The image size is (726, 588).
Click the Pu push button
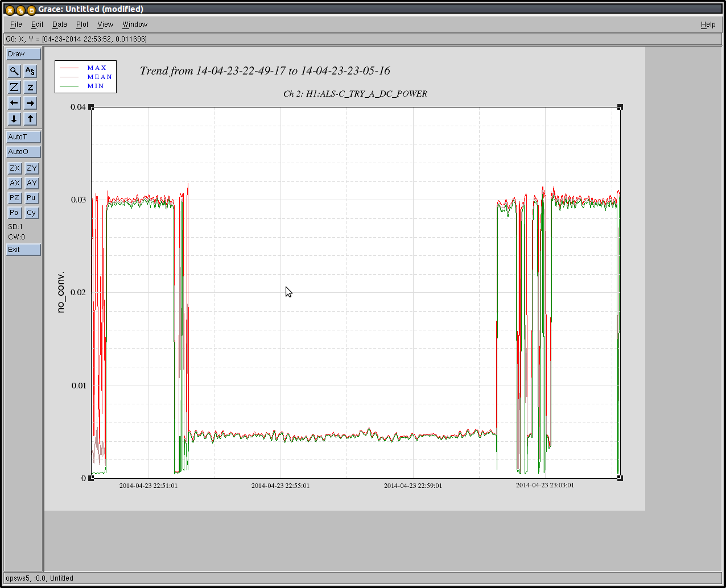(x=31, y=198)
